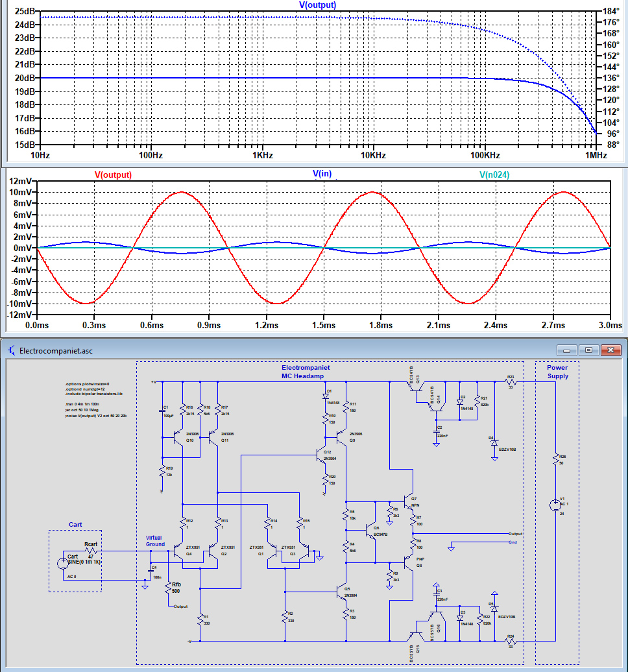Click the .options plotwinsize=0 directive

(87, 384)
